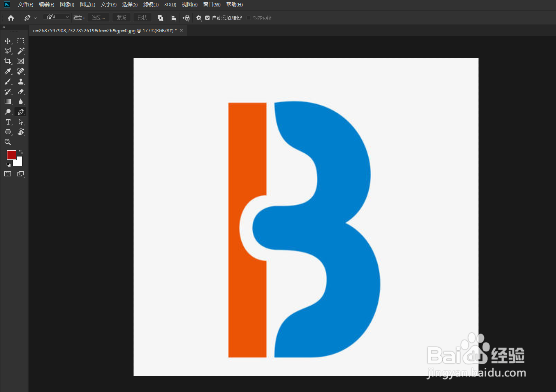Close the open document tab

point(181,30)
